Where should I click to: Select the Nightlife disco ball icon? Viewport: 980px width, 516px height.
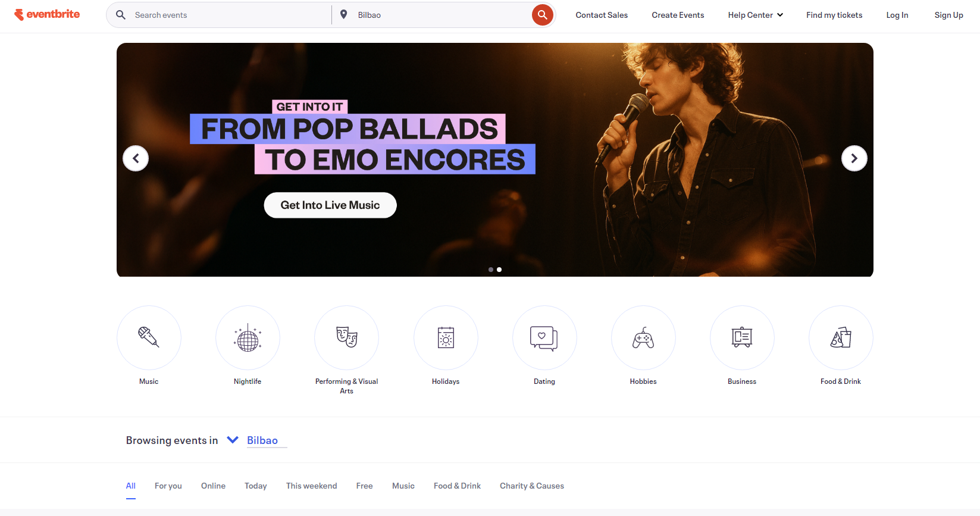248,337
